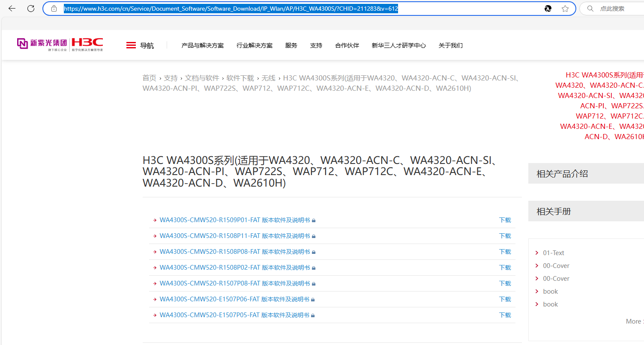
Task: Click the More link under related manuals
Action: (x=634, y=321)
